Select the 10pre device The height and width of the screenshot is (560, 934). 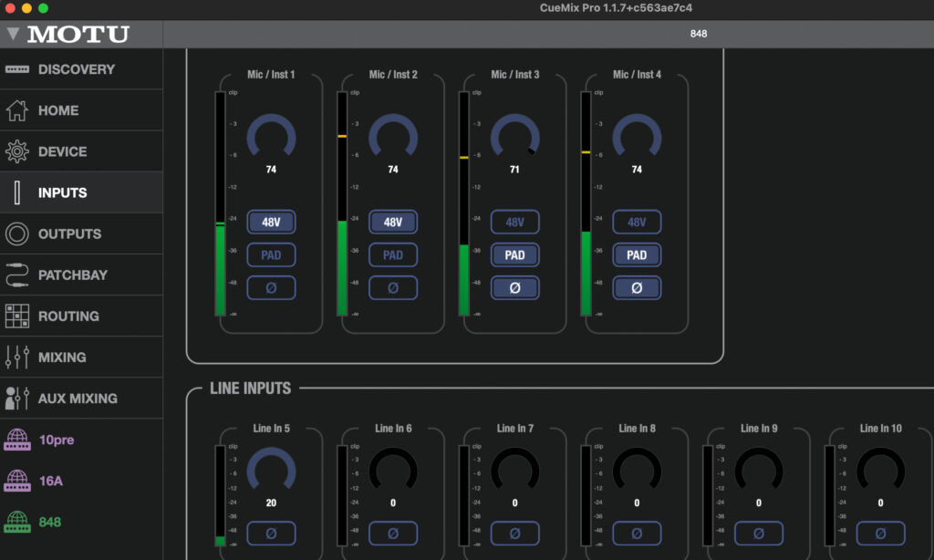(x=55, y=440)
